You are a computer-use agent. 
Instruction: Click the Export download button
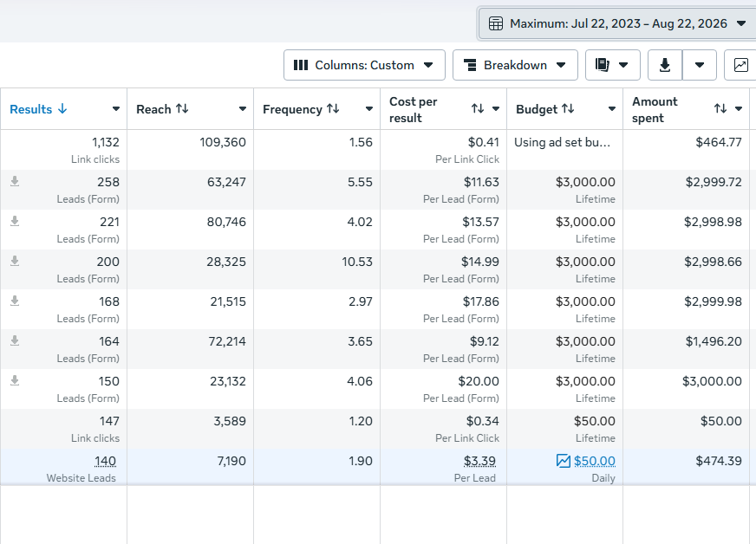(665, 65)
